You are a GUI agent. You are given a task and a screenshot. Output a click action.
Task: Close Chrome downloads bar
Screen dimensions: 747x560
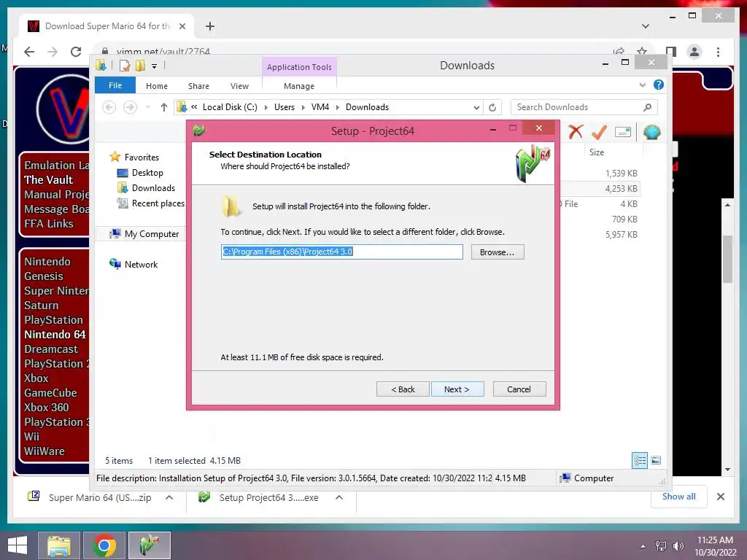[x=721, y=497]
